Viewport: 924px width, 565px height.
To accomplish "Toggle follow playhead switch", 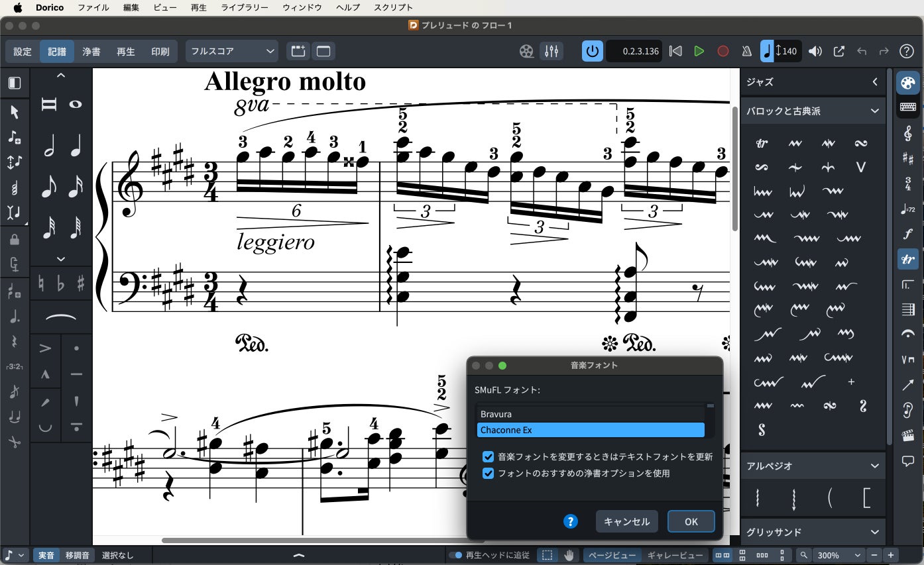I will point(455,555).
